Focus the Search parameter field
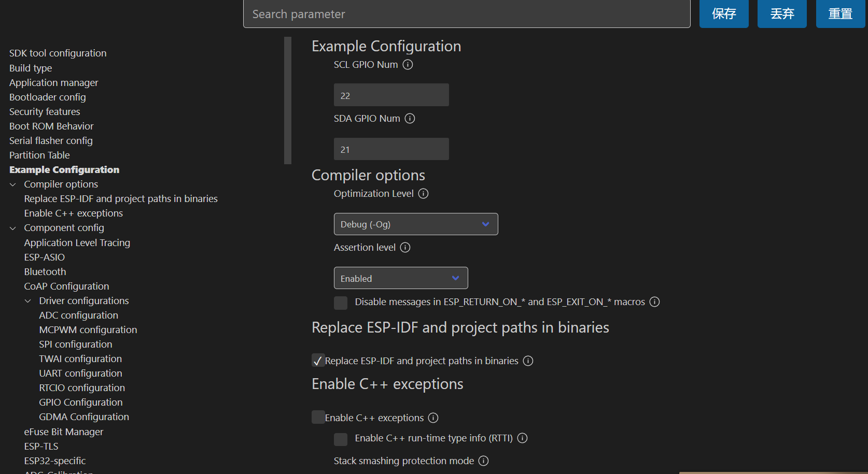Screen dimensions: 868x474 coord(467,14)
